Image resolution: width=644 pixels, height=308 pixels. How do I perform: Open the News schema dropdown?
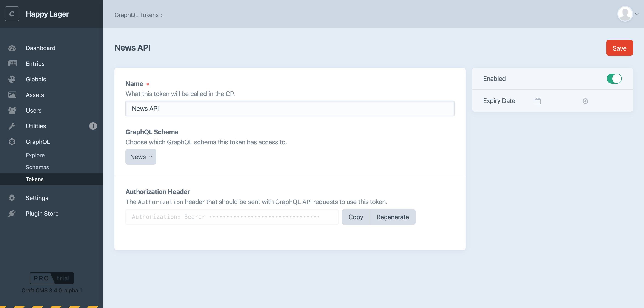pos(140,157)
